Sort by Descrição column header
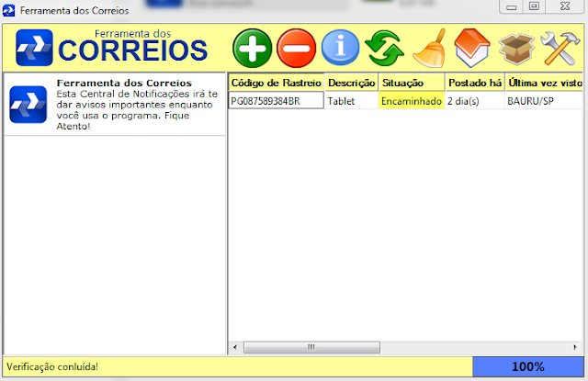The image size is (588, 381). 351,83
